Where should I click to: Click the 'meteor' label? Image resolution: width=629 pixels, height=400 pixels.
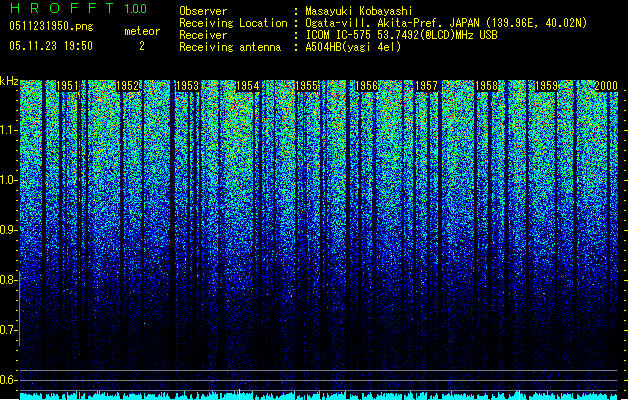142,31
